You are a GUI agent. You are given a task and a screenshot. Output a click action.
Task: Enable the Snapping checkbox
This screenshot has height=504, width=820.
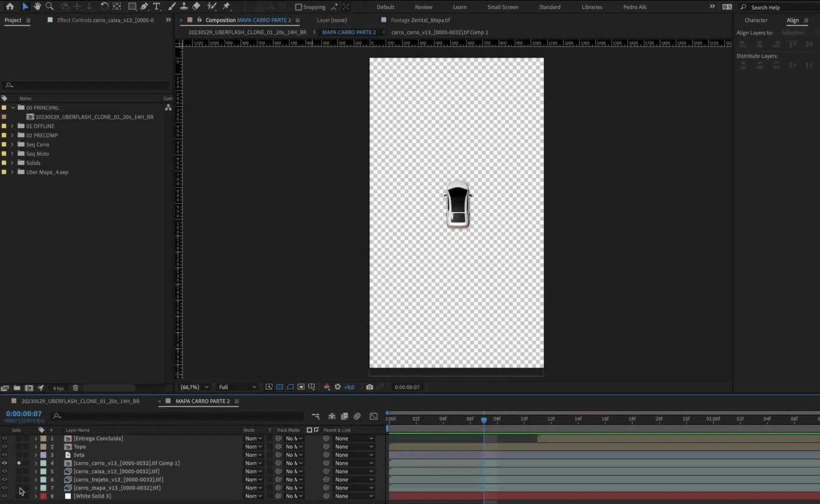tap(298, 7)
